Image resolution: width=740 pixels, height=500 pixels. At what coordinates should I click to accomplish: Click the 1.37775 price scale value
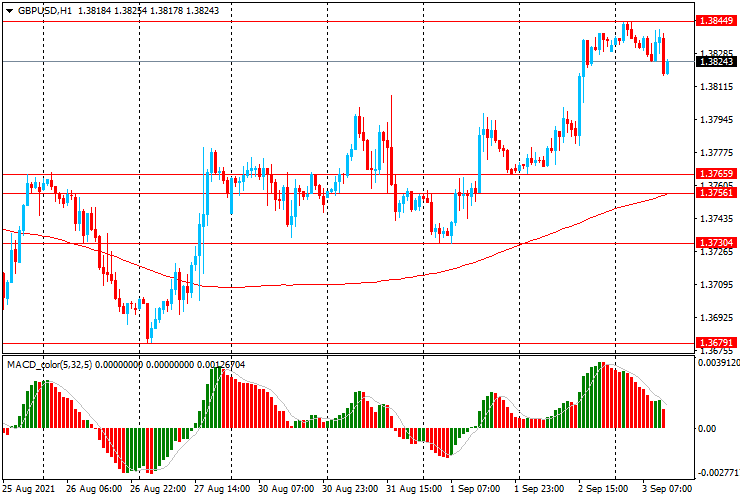tap(717, 153)
